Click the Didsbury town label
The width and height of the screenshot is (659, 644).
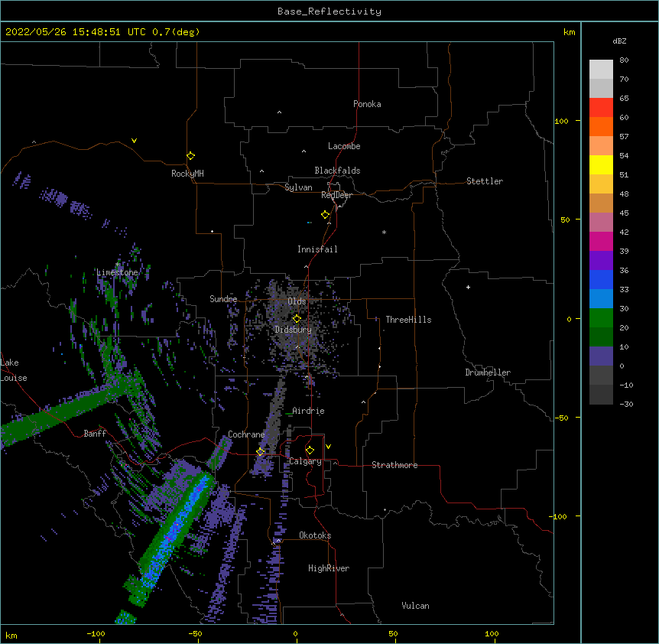[x=293, y=330]
